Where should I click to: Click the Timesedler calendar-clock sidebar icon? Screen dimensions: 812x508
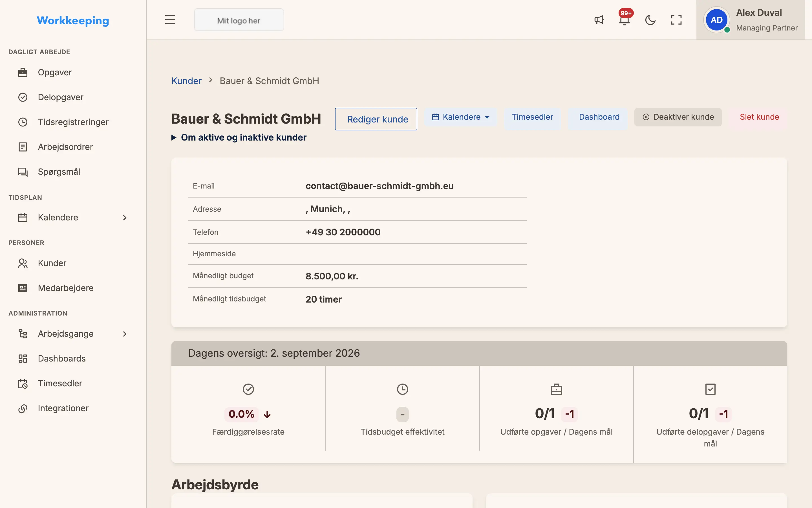[x=23, y=383]
